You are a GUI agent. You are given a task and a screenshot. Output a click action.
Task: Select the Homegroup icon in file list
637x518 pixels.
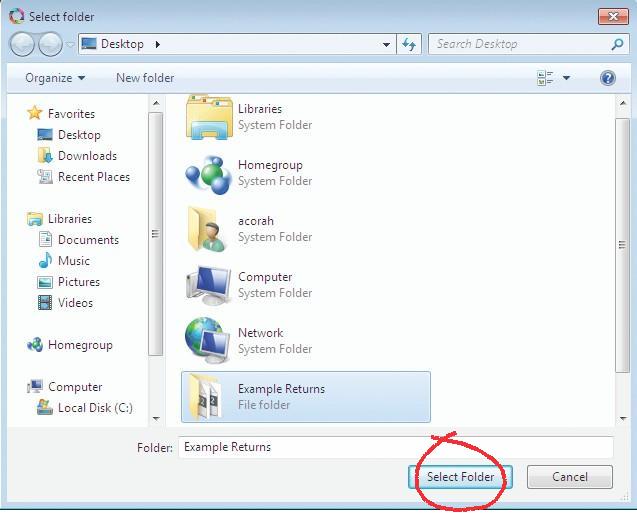(209, 173)
